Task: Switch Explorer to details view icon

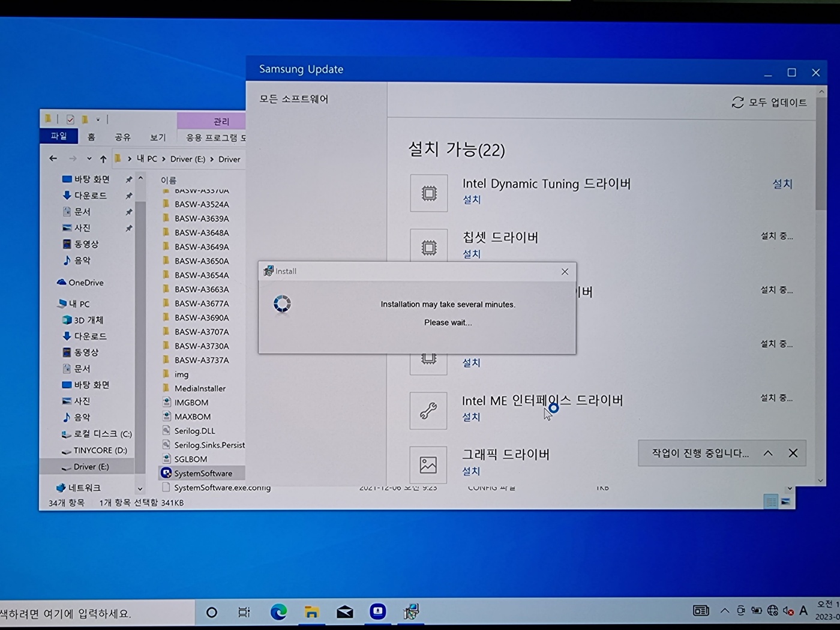Action: 771,502
